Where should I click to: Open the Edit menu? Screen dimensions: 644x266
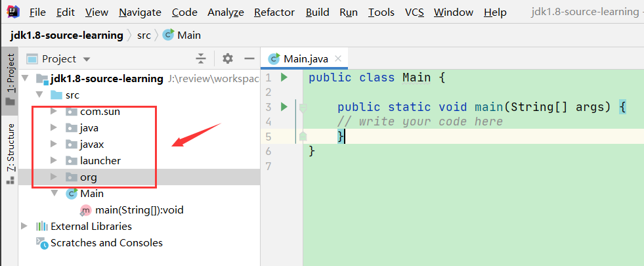tap(65, 12)
